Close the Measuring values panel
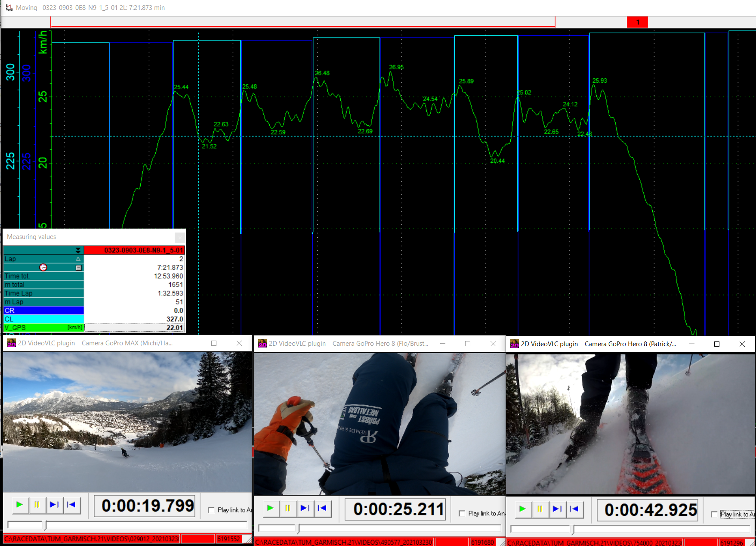The width and height of the screenshot is (756, 546). coord(180,237)
